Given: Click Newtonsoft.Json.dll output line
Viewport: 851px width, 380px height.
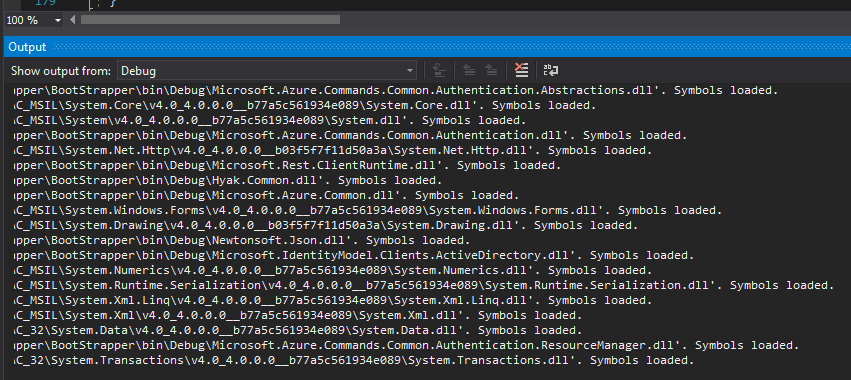Looking at the screenshot, I should coord(241,240).
